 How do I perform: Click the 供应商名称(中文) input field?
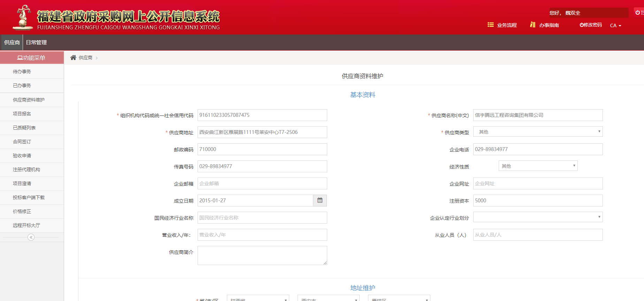pyautogui.click(x=538, y=115)
